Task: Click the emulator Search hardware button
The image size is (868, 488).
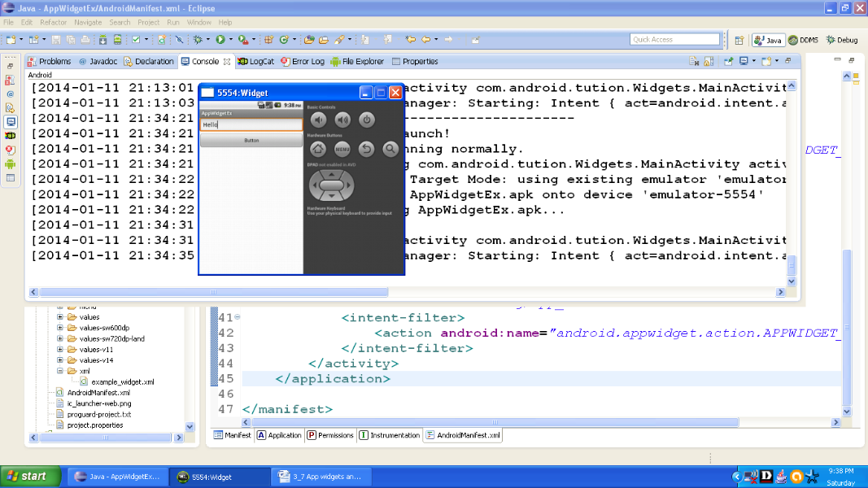Action: pos(390,148)
